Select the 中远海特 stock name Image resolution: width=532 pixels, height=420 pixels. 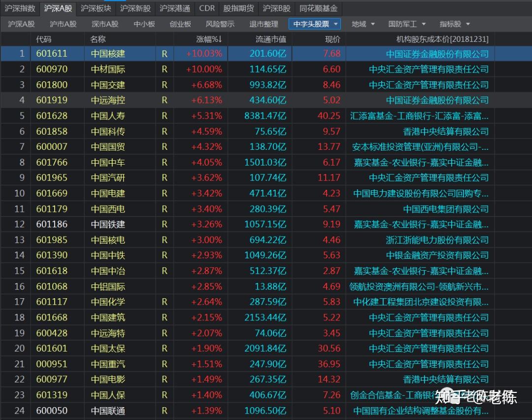[108, 333]
